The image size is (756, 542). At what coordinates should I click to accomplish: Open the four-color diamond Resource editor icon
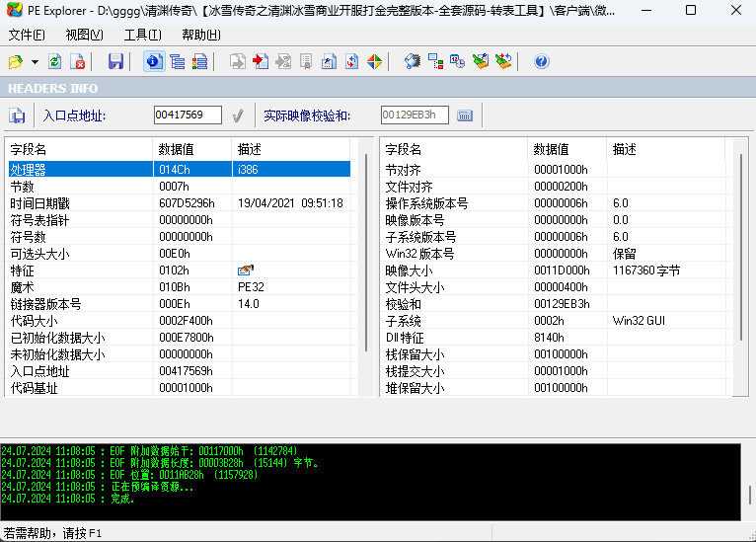click(375, 62)
